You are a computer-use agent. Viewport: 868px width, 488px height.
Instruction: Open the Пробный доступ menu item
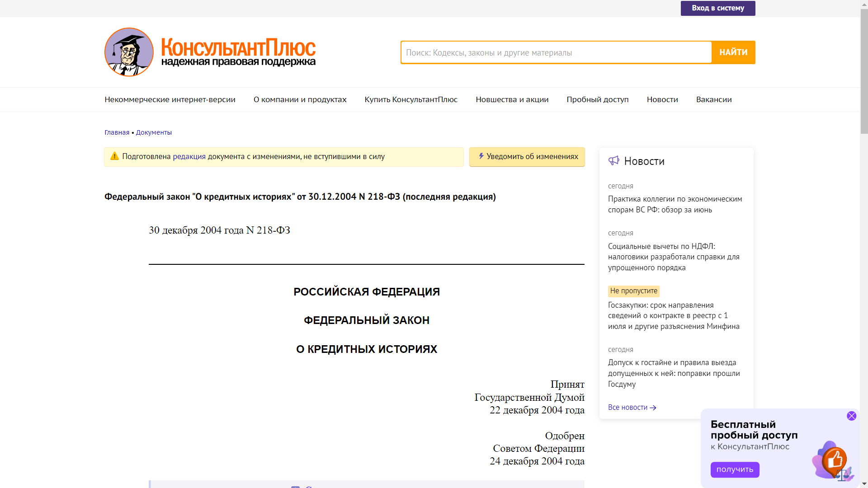point(598,99)
